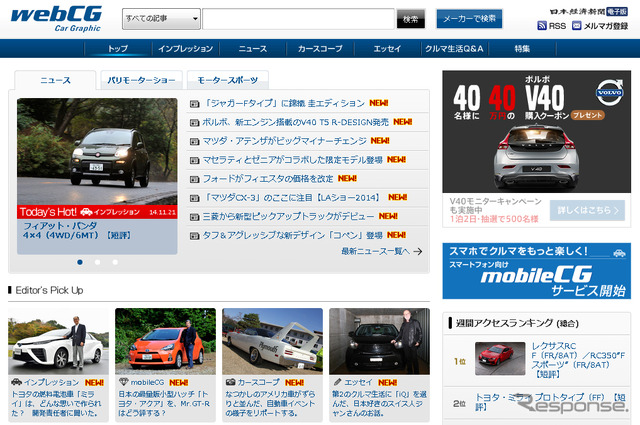
Task: Open フォードがフィエスタの価格を改定 headline
Action: pos(268,178)
